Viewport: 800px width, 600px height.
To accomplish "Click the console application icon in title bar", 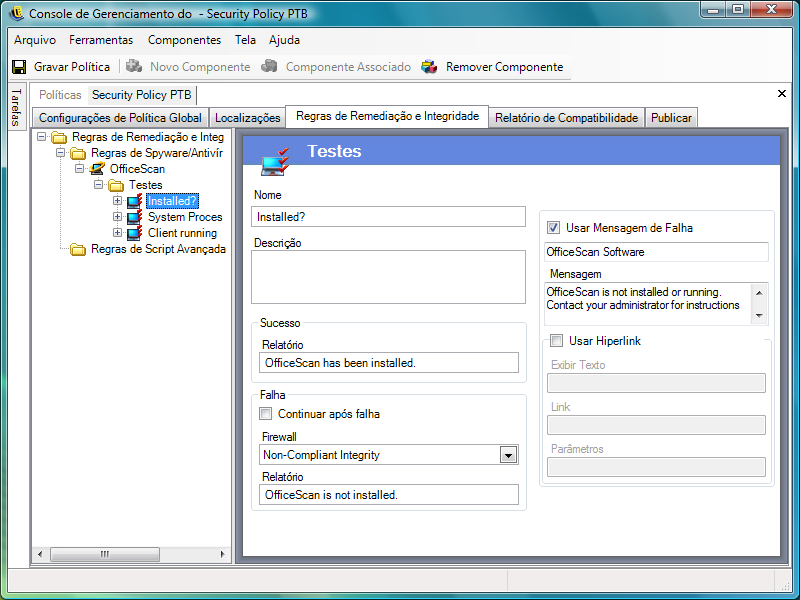I will click(x=16, y=13).
